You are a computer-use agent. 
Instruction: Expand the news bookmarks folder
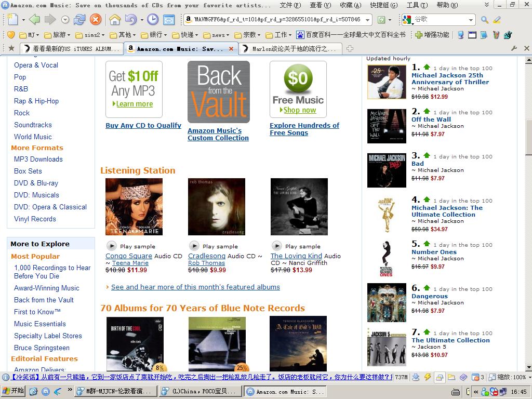coord(216,35)
